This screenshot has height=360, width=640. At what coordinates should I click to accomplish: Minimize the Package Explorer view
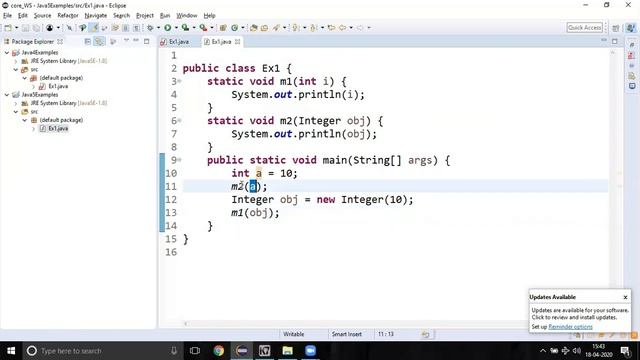136,41
